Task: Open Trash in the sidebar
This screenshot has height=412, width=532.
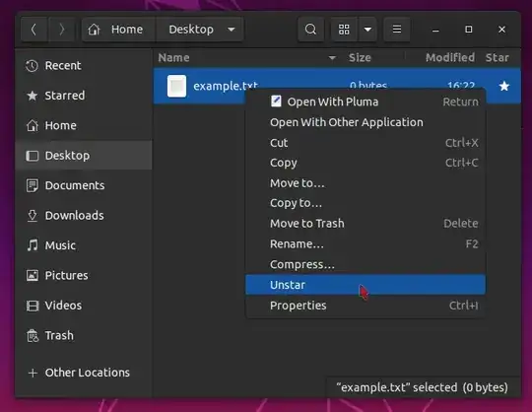Action: [x=84, y=335]
